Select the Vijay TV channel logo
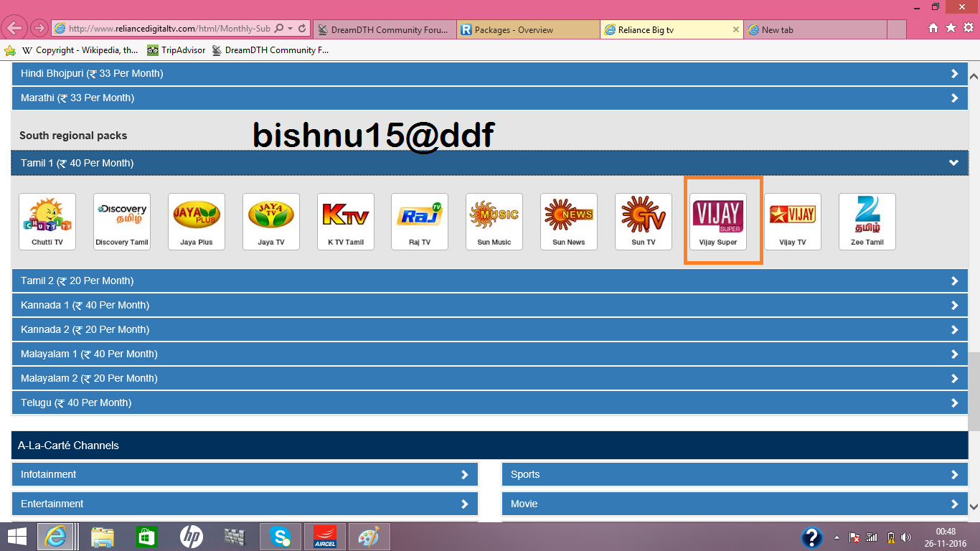 (793, 222)
